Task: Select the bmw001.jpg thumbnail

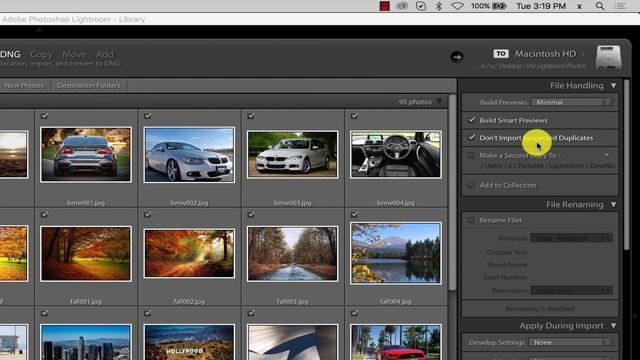Action: point(86,154)
